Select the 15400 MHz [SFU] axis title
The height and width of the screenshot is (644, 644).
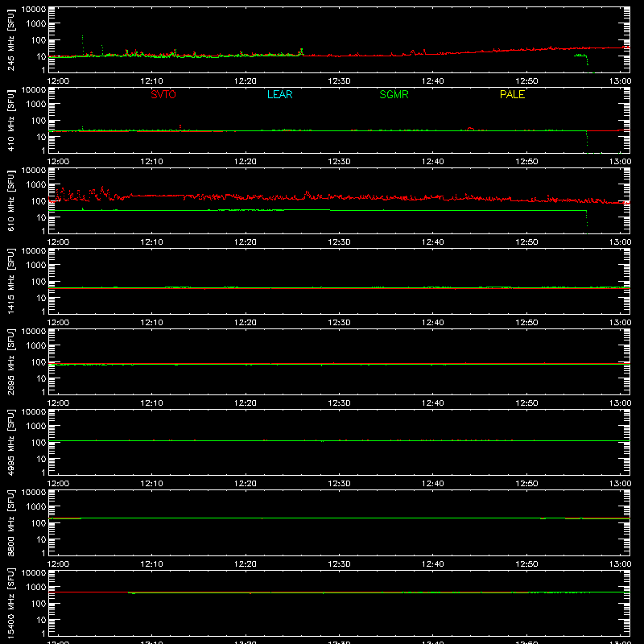(x=11, y=603)
